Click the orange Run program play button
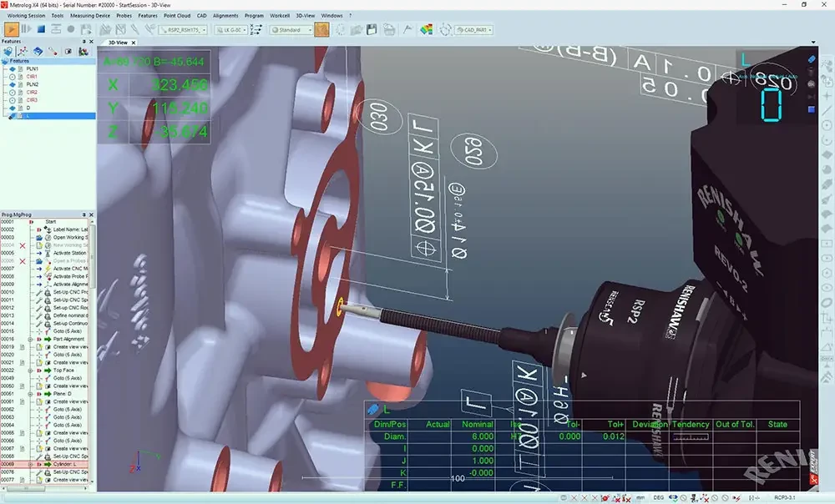The image size is (835, 504). pos(12,30)
